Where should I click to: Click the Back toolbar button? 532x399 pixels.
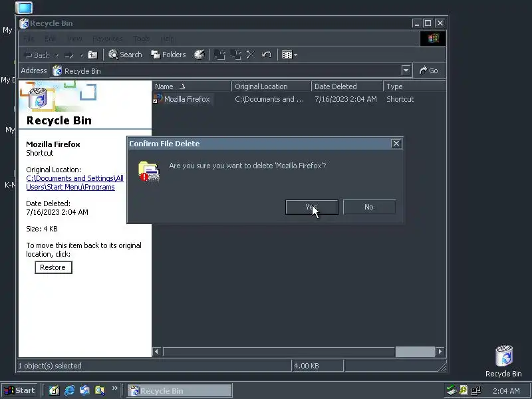(x=37, y=55)
